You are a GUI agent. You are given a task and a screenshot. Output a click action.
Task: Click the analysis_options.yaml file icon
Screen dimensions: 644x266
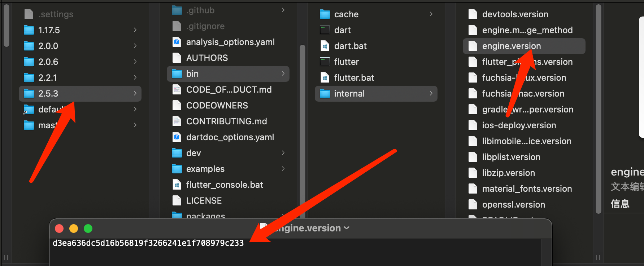[x=177, y=42]
